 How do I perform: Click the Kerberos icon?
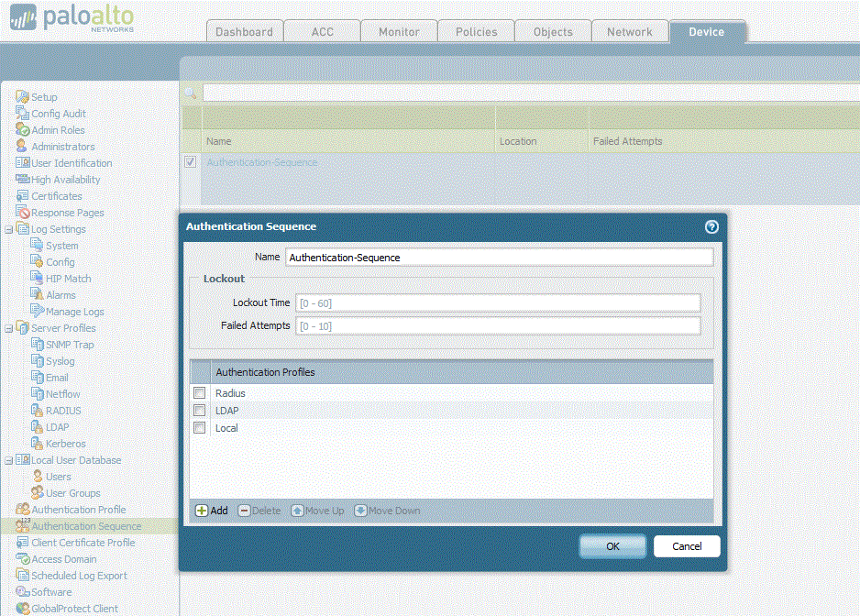(37, 443)
